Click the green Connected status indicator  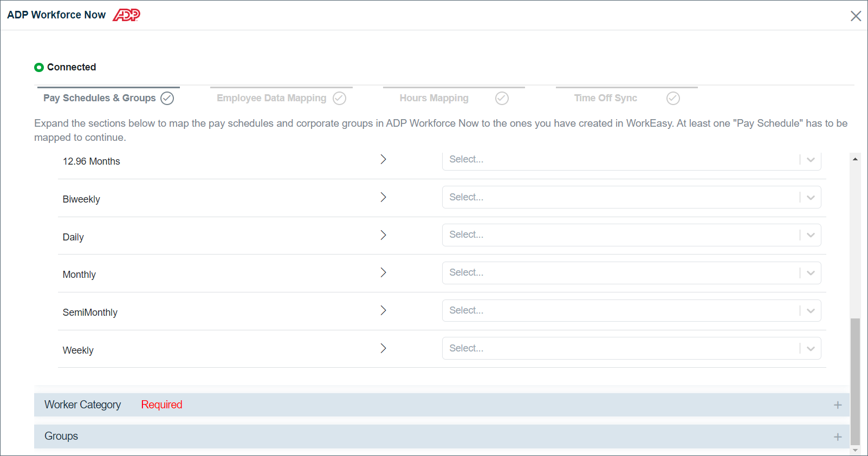point(39,68)
